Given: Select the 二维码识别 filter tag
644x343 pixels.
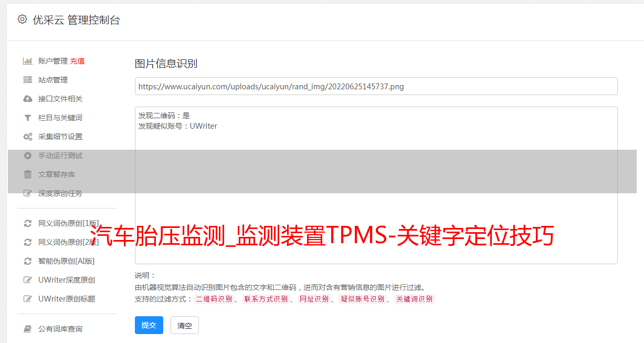Looking at the screenshot, I should (214, 299).
